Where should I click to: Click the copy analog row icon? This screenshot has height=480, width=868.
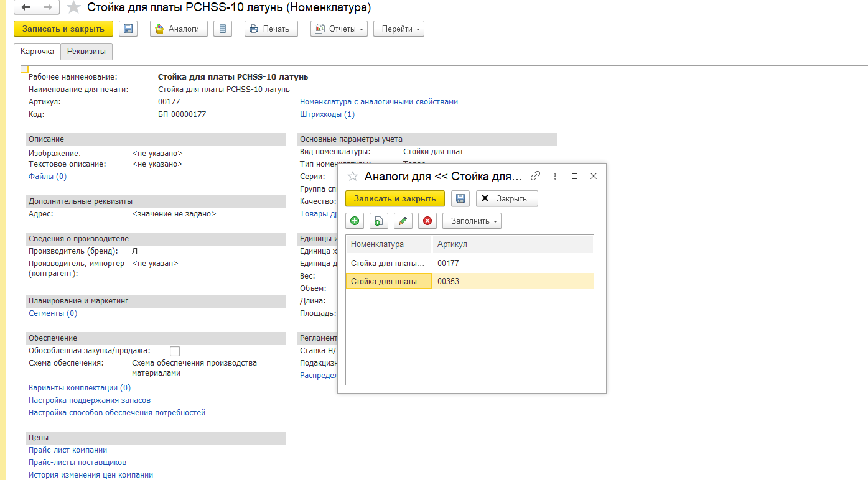378,221
